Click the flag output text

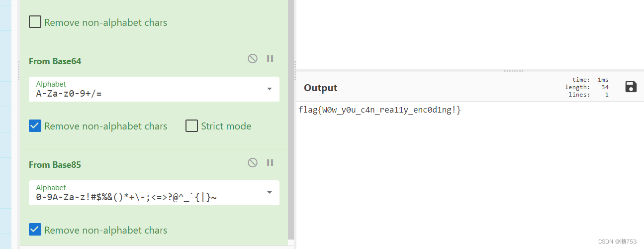tap(380, 110)
